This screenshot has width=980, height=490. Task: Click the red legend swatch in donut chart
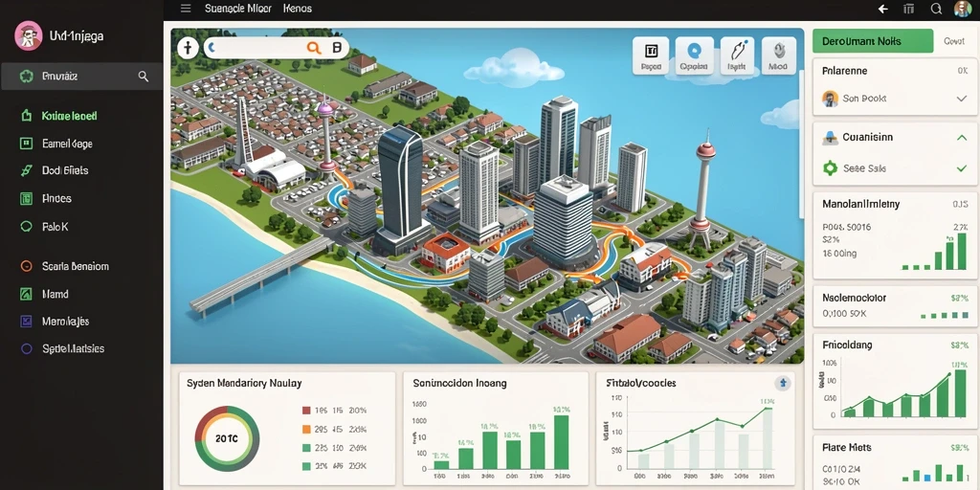[x=306, y=411]
